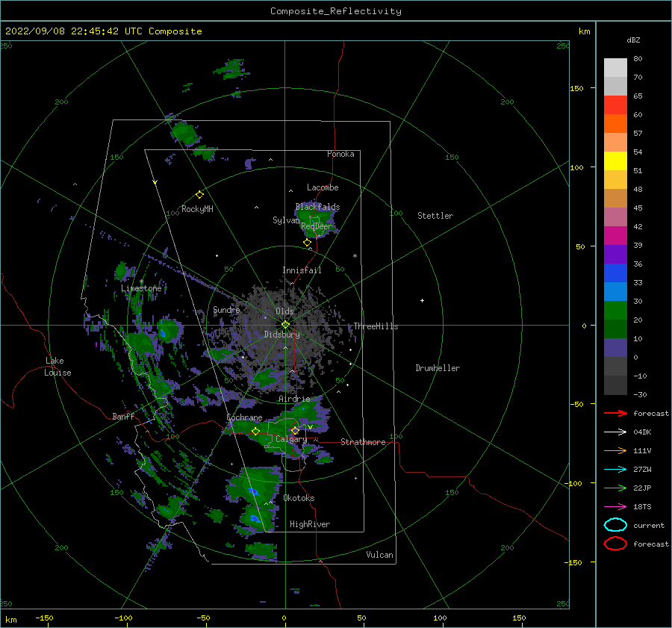Click the green storm cell north of Ponoka box
Viewport: 672px width, 628px height.
pos(185,133)
